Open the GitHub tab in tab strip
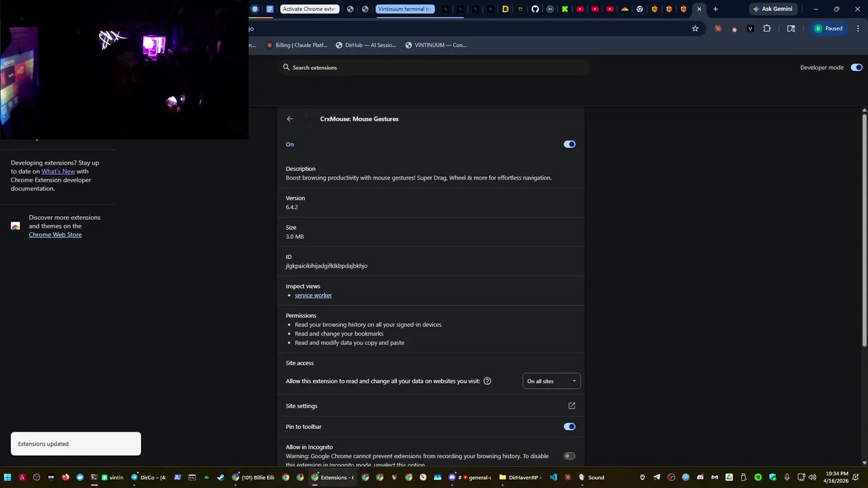Viewport: 868px width, 488px height. 535,9
